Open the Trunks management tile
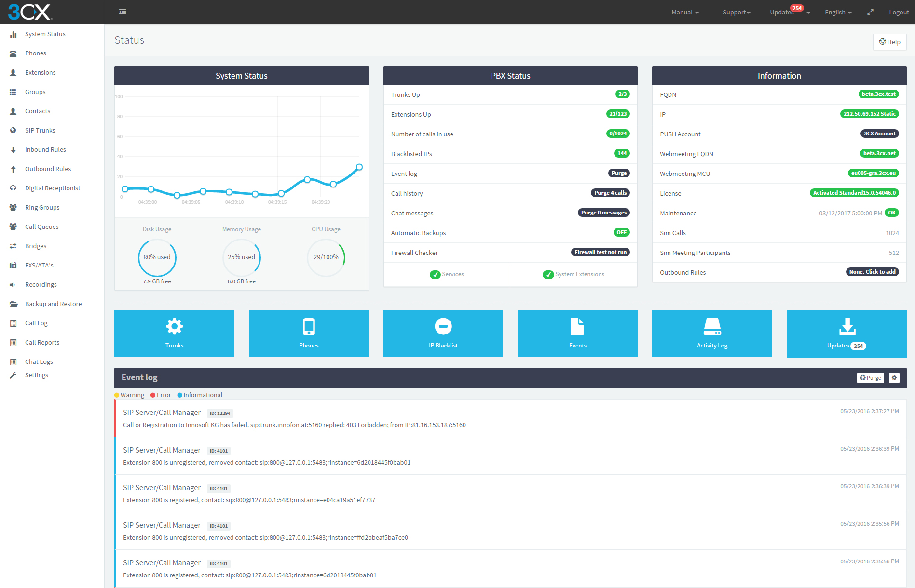This screenshot has width=915, height=588. [x=174, y=333]
